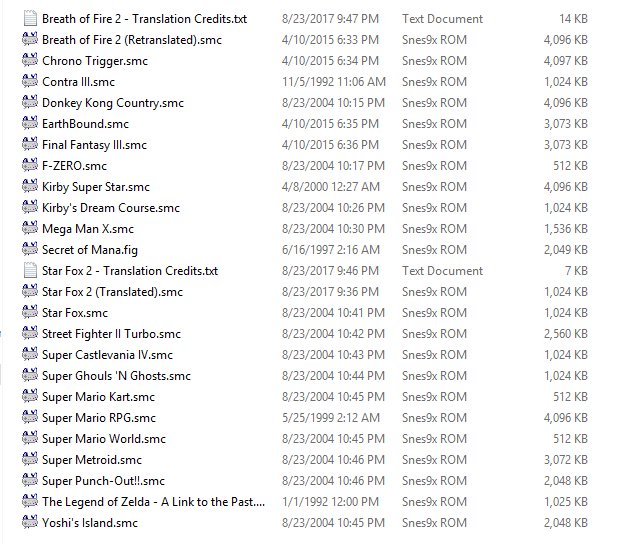Select the Star Fox 2 Translation Credits text file icon
Image resolution: width=622 pixels, height=544 pixels.
point(30,271)
